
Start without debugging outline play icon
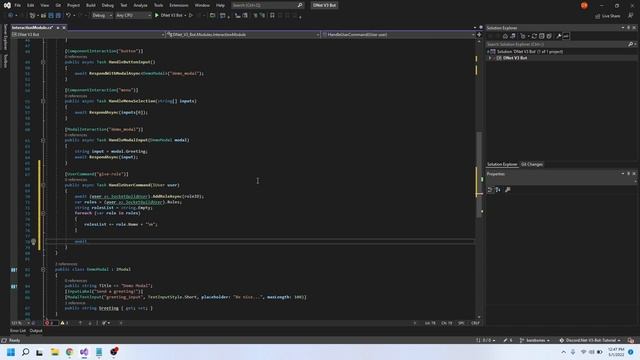click(x=191, y=15)
